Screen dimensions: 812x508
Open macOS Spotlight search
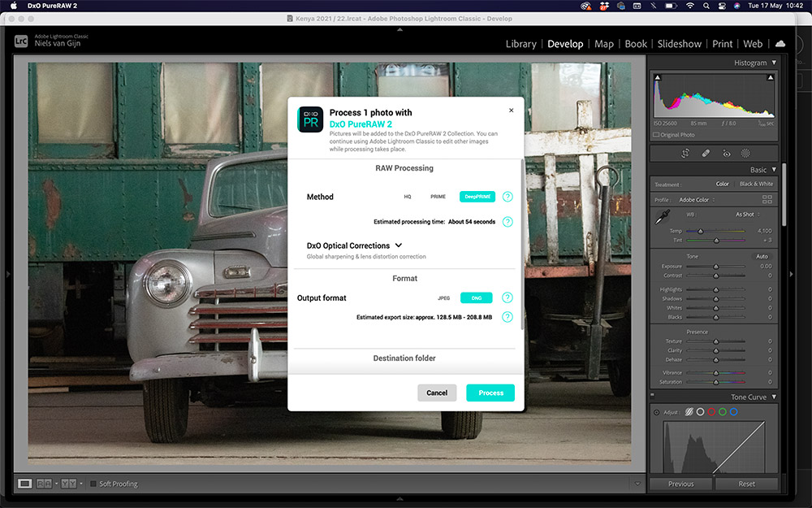tap(706, 6)
